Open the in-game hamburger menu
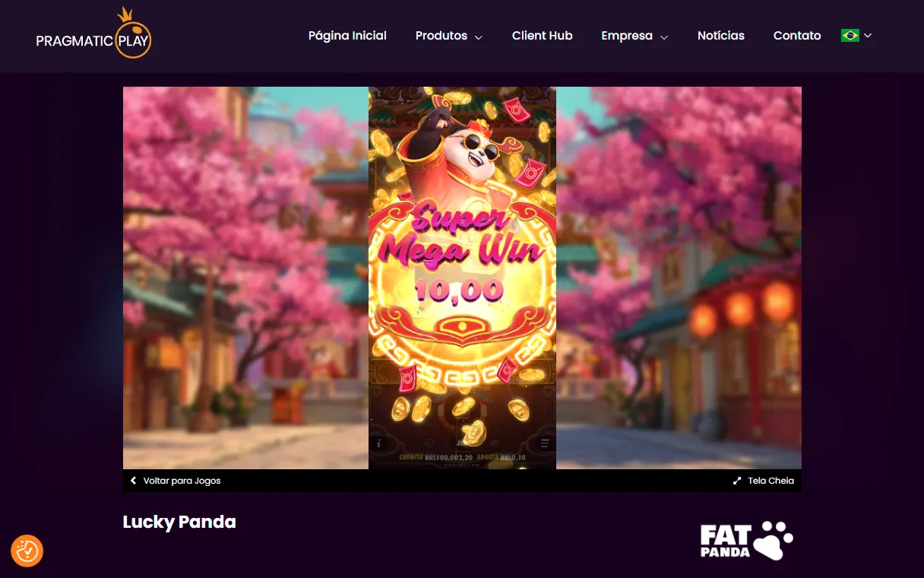924x578 pixels. (x=545, y=443)
